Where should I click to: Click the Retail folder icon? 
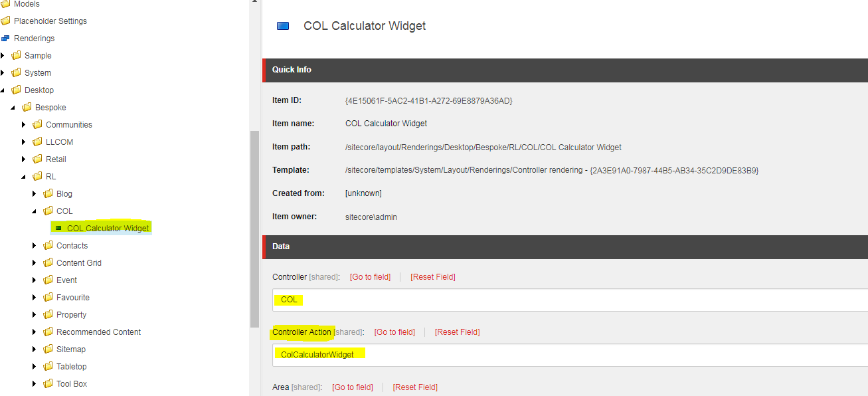(37, 159)
